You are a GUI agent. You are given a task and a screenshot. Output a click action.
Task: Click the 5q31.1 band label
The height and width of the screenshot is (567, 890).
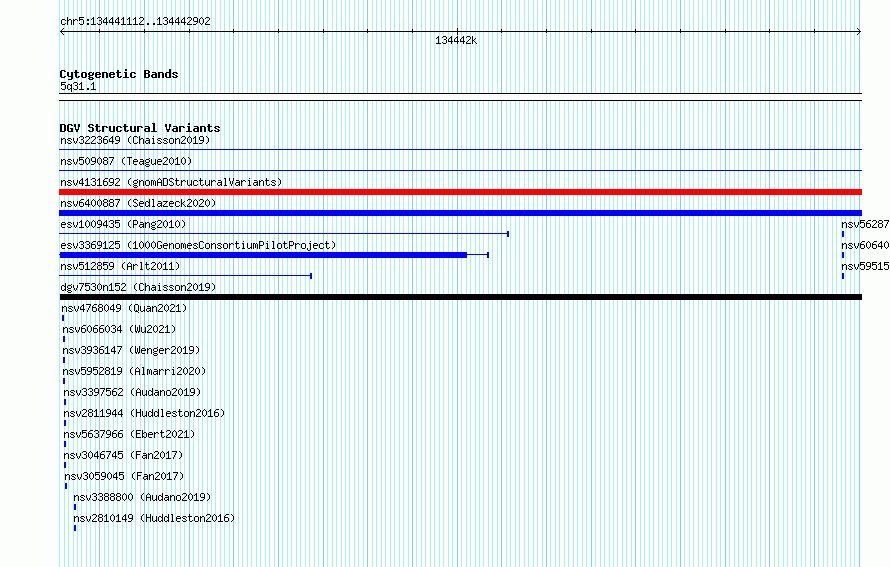[x=78, y=86]
